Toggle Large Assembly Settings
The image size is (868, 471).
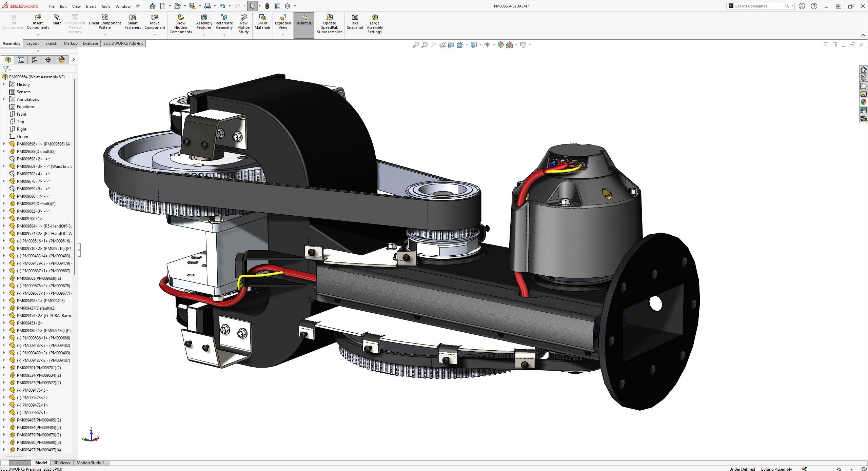(374, 24)
